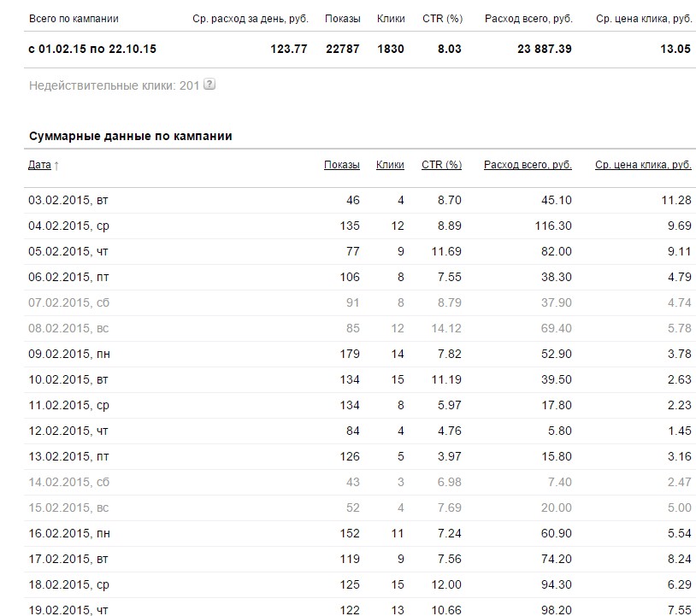
Task: Sort by Расход всего, руб. column header
Action: coord(528,165)
